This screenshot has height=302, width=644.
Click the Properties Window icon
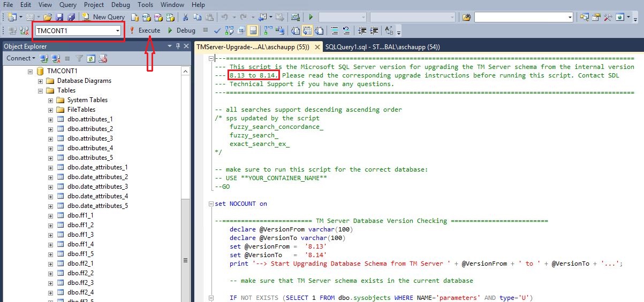(x=596, y=17)
